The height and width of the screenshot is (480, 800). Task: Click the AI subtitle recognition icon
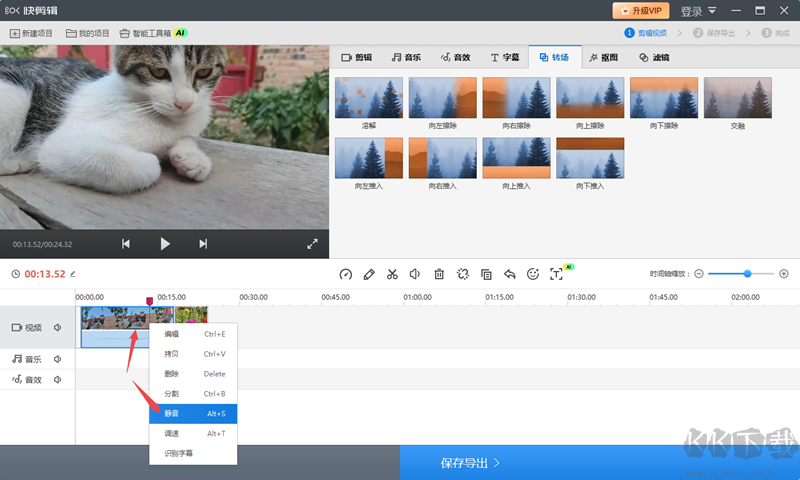(556, 274)
